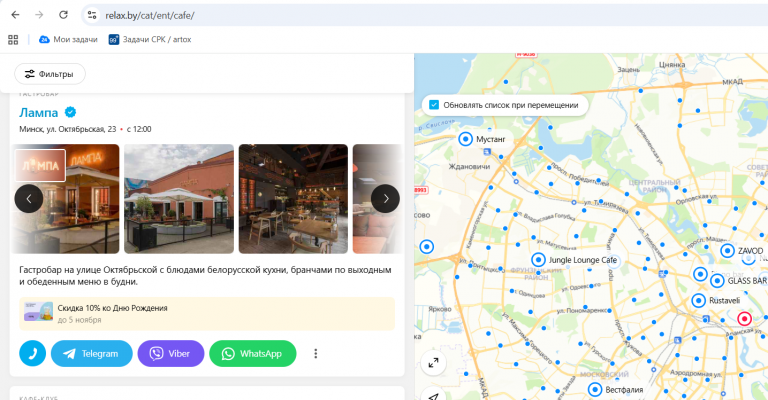Show next photo in Лампа gallery

[385, 198]
